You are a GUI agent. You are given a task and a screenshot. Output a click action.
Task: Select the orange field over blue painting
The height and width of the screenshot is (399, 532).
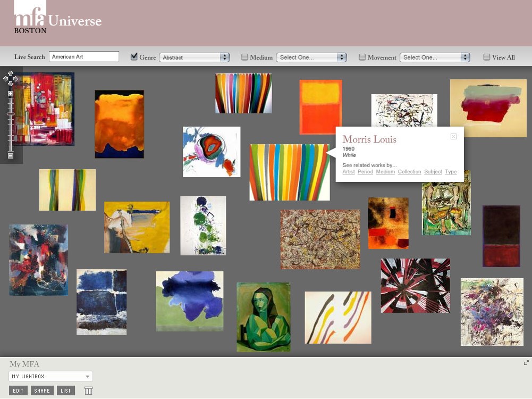[x=120, y=124]
